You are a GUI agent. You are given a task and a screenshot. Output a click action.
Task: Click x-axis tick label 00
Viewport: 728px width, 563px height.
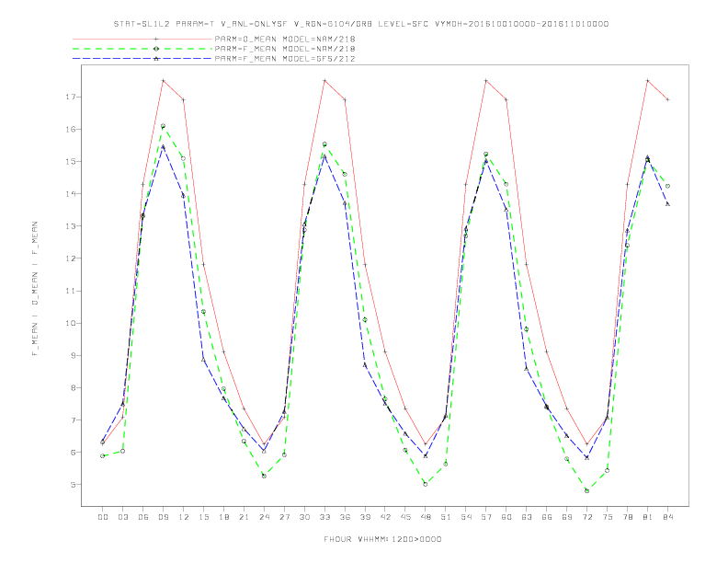tap(103, 517)
